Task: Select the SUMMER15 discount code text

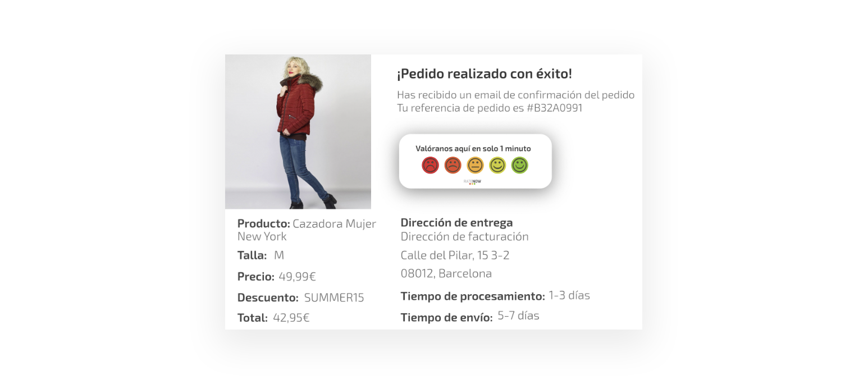Action: [x=334, y=298]
